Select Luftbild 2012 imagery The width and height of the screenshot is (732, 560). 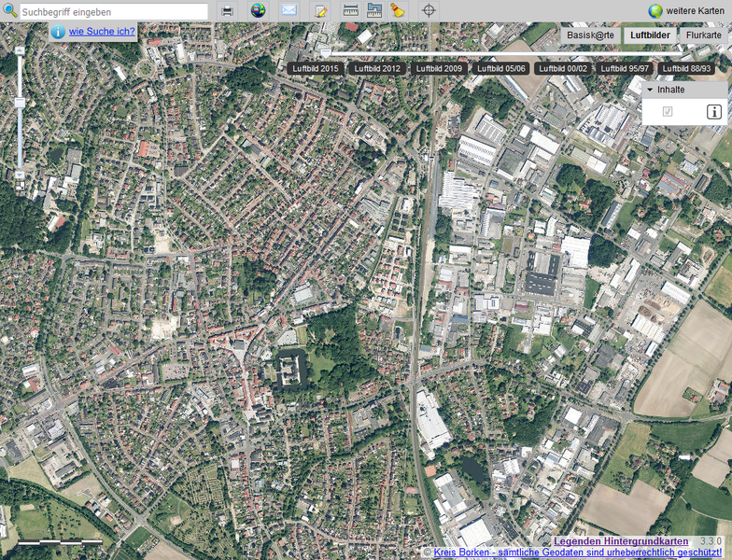[377, 69]
